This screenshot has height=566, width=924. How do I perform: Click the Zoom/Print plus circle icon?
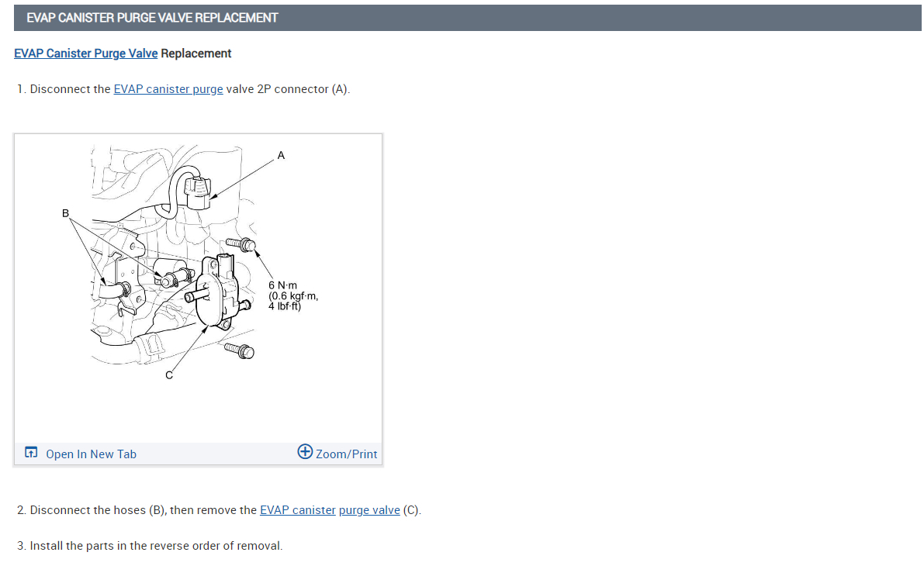[305, 452]
